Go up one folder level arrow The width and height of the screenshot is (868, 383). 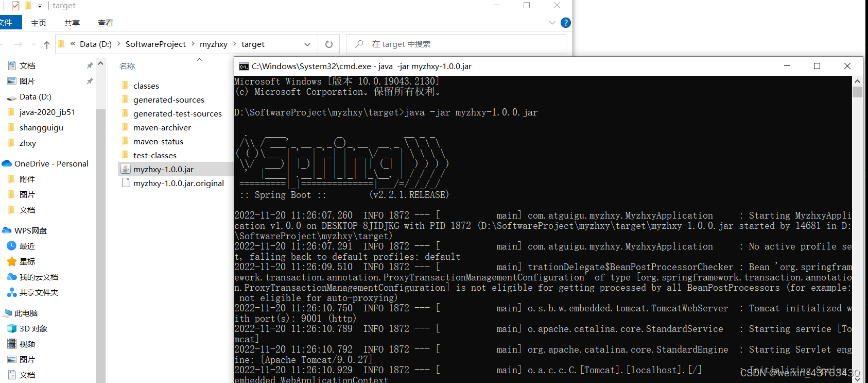tap(47, 44)
